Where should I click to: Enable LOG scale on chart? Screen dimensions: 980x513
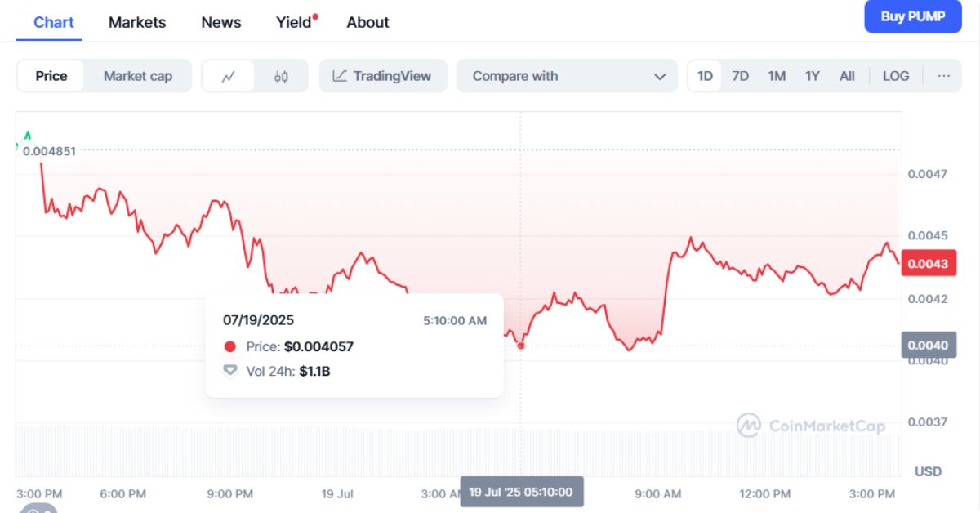pyautogui.click(x=895, y=76)
